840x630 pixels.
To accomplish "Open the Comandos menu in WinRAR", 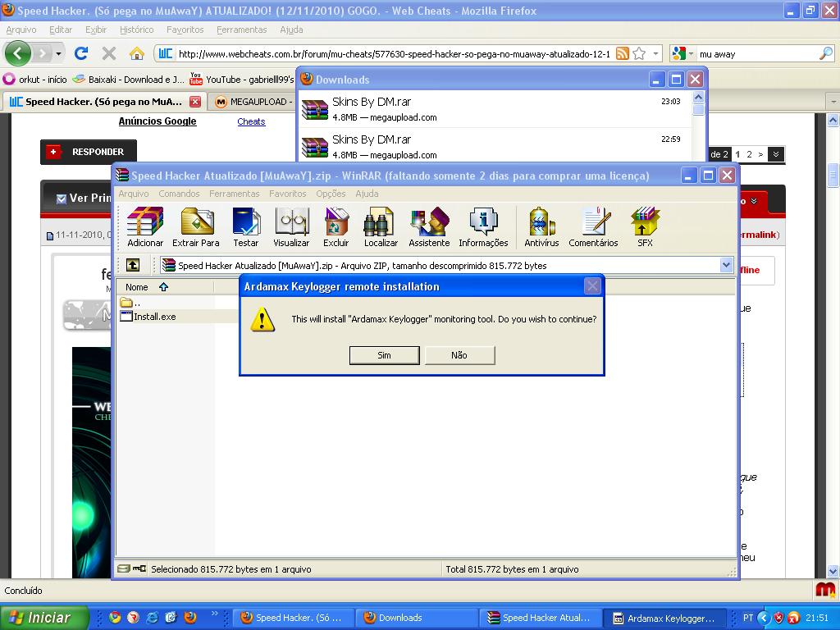I will [179, 194].
